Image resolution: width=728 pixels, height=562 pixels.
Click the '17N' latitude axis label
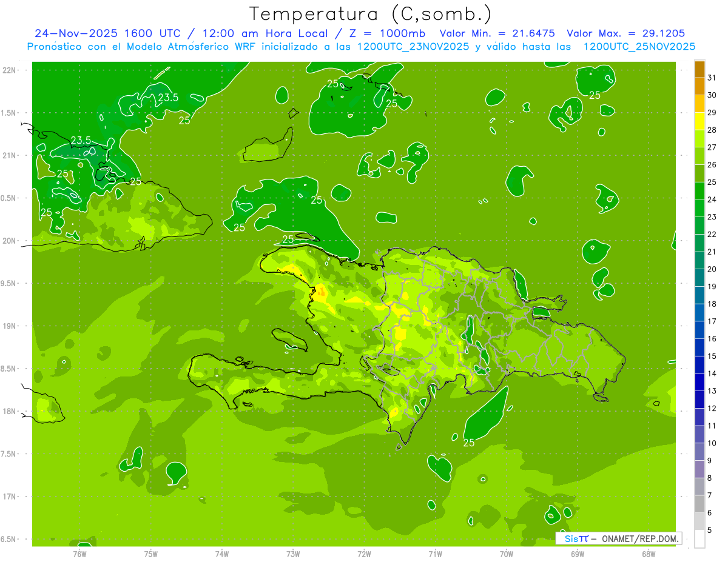10,497
